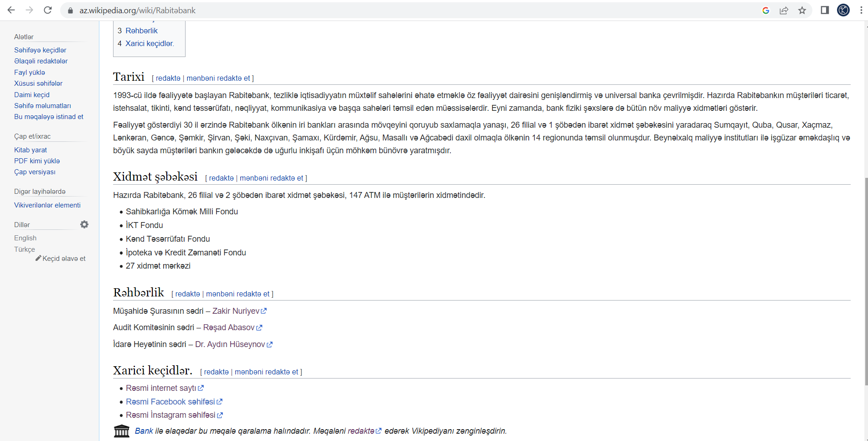Click external link icon after Aydın Hüseynov

pyautogui.click(x=269, y=344)
